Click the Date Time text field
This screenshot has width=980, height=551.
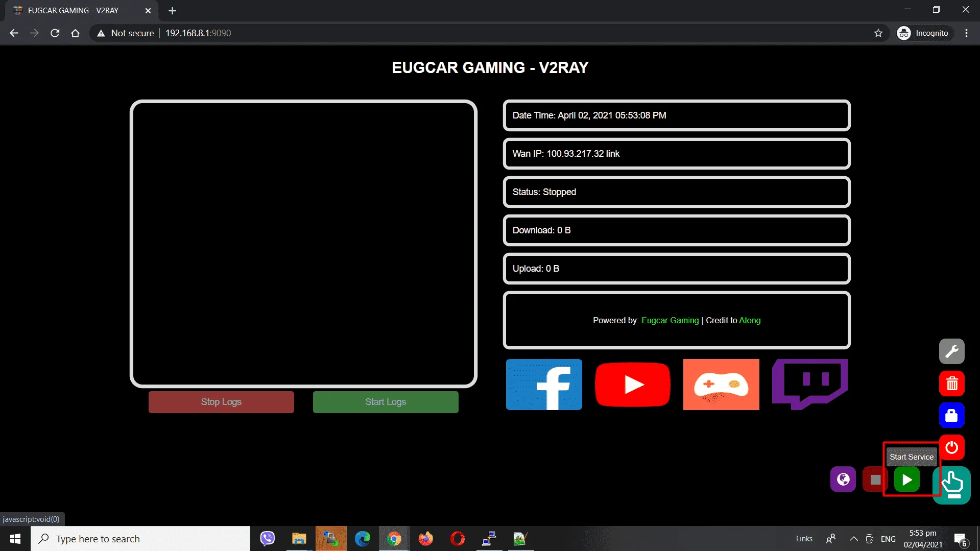(677, 115)
